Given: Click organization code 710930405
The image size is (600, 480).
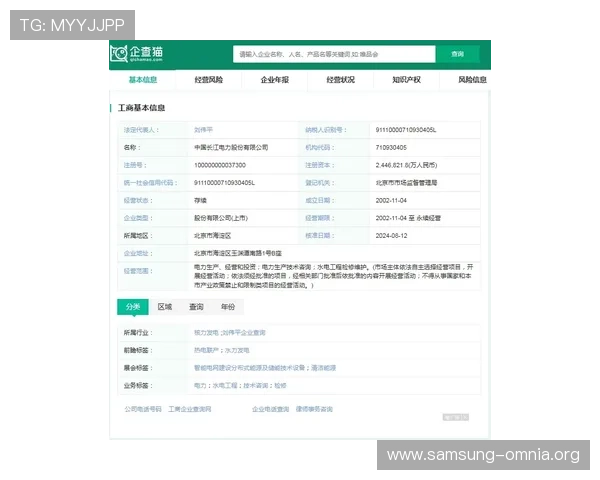Looking at the screenshot, I should coord(391,147).
